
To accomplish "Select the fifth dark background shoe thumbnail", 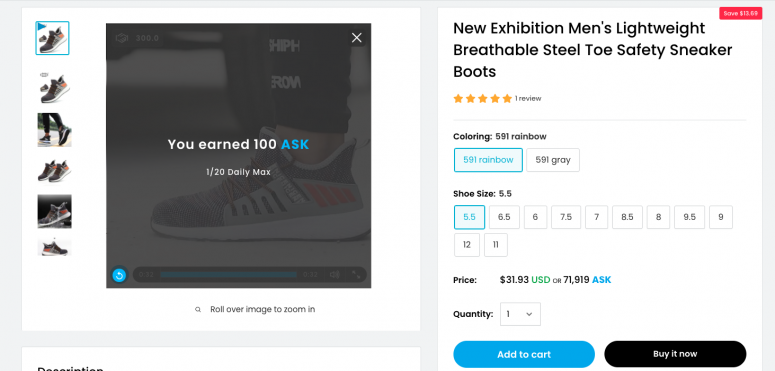I will 54,211.
